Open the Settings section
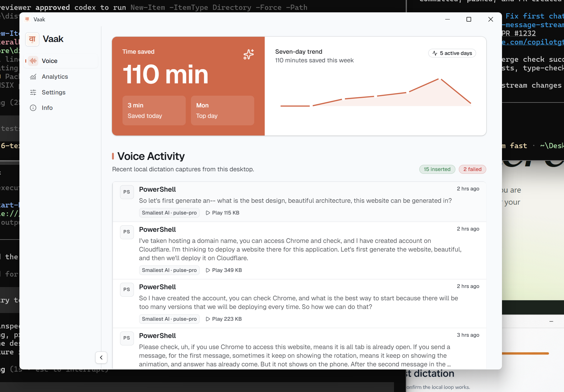564x392 pixels. click(61, 92)
